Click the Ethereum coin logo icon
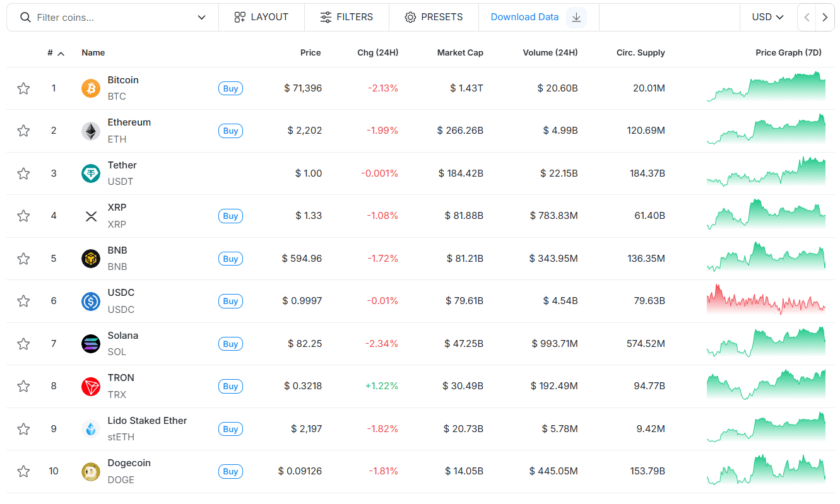This screenshot has width=840, height=504. 91,131
